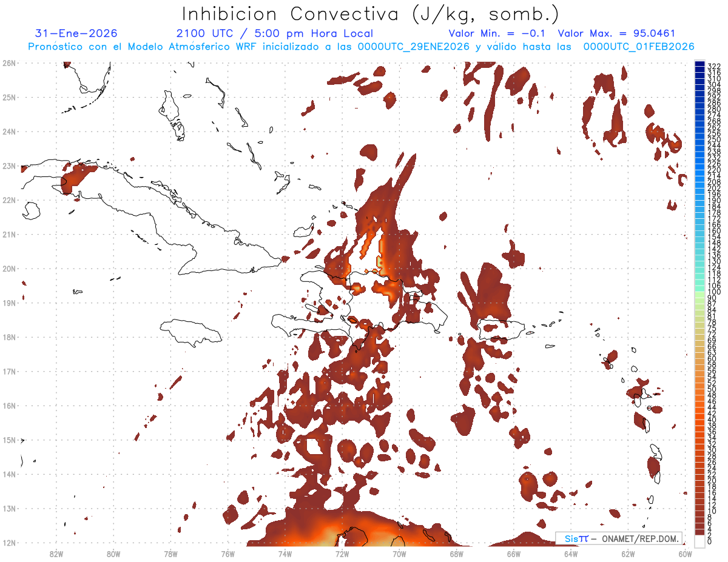Screen dimensions: 728x562
Task: Click the latitude axis label "21N"
Action: click(x=9, y=234)
